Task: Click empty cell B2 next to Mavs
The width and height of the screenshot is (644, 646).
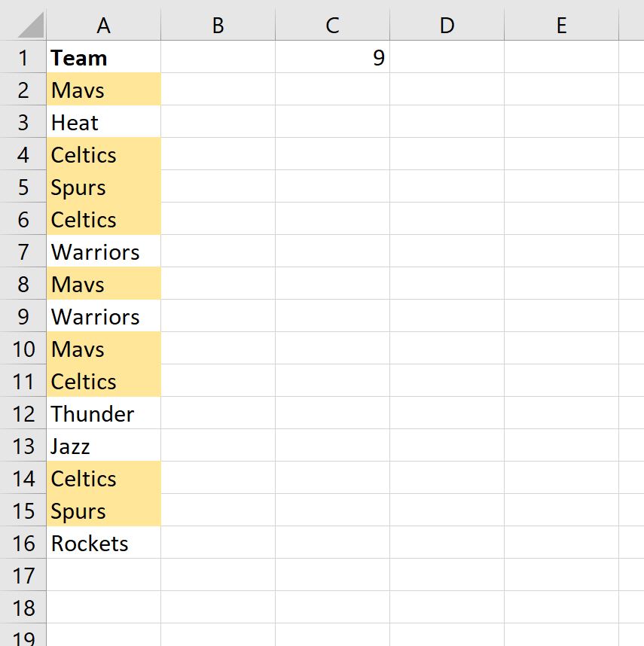Action: pos(218,89)
